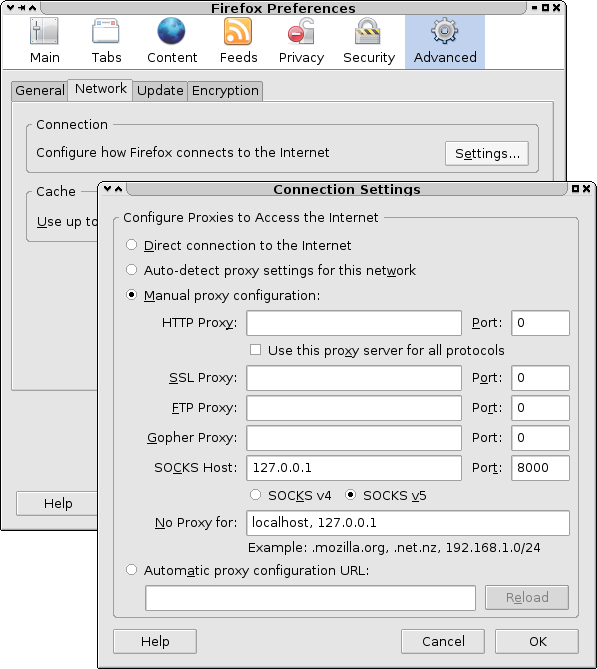Switch to the Network tab
This screenshot has width=597, height=669.
[100, 89]
